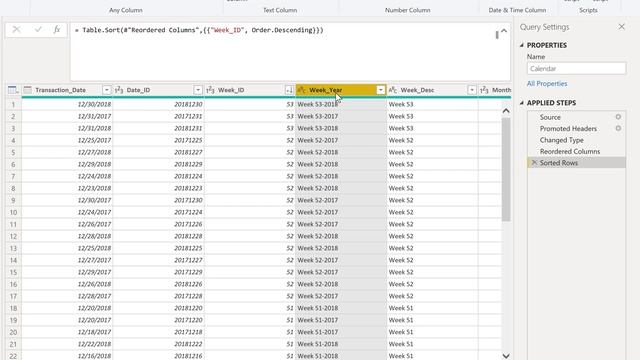Click the scroll down arrow of the data grid
The height and width of the screenshot is (360, 640).
pos(506,356)
